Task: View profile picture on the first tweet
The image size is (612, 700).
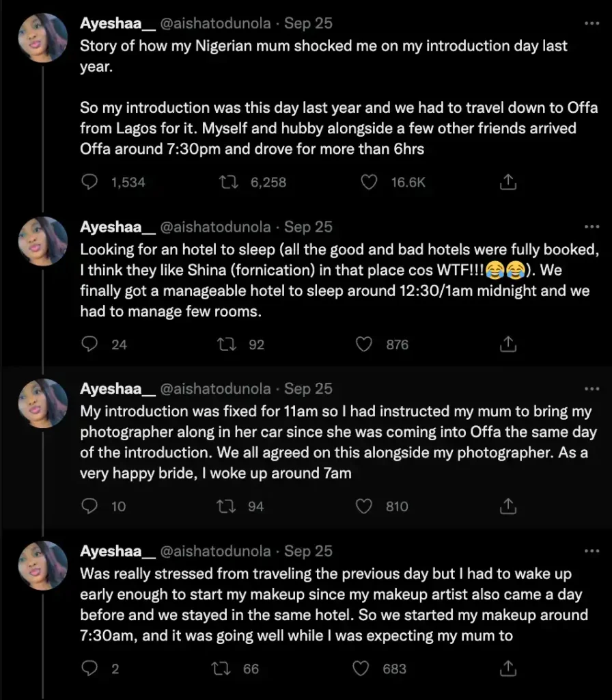Action: (42, 38)
